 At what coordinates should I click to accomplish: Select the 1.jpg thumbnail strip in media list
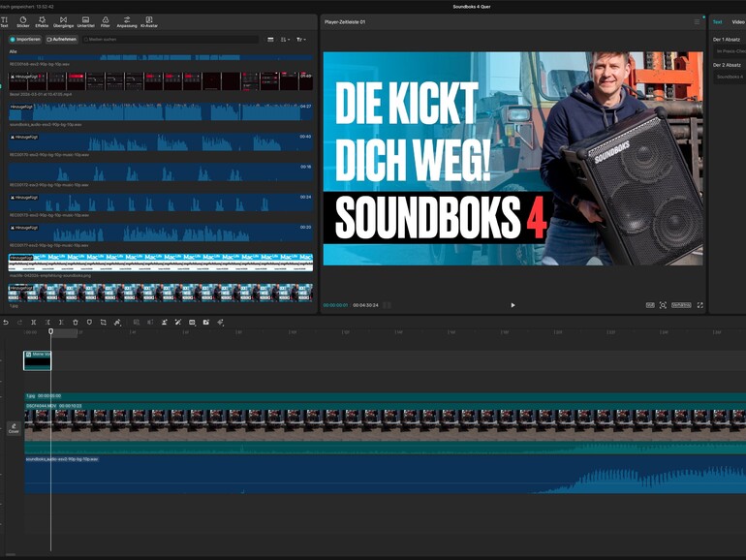click(161, 293)
